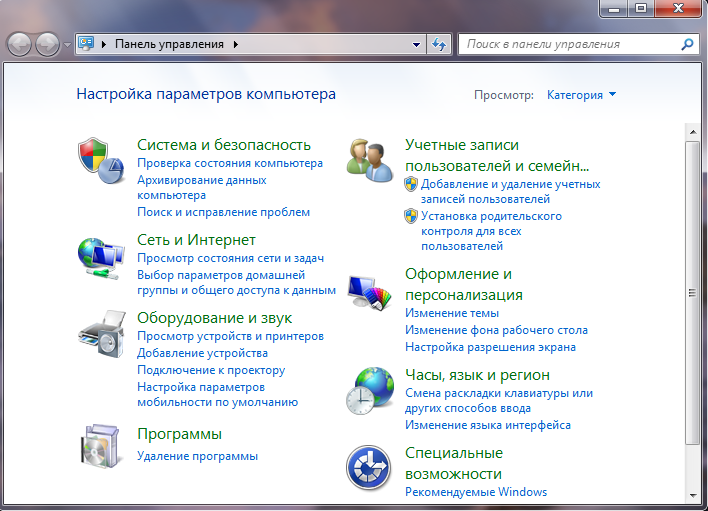708x511 pixels.
Task: Click Проверка состояния компьютера link
Action: (x=230, y=163)
